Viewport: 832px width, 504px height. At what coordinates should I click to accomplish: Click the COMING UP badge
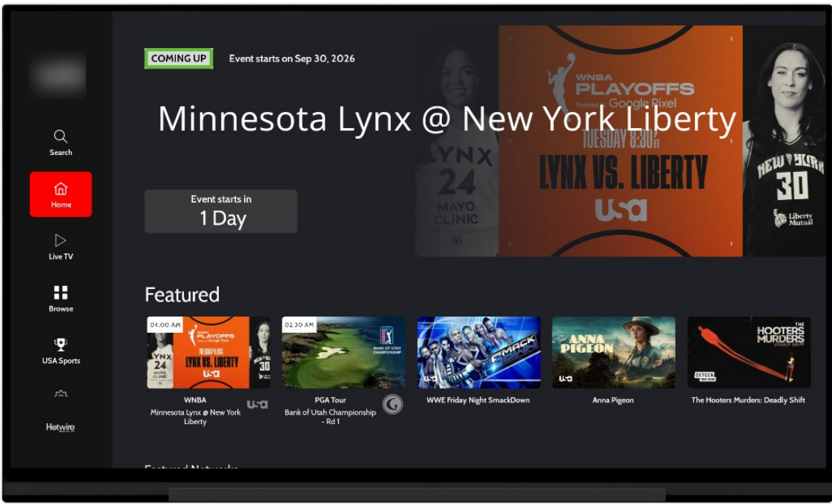coord(178,59)
